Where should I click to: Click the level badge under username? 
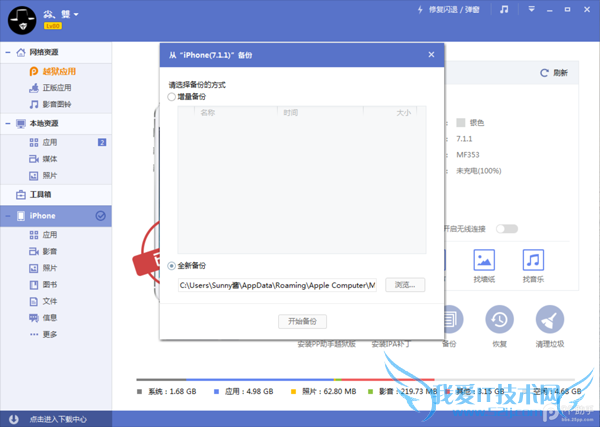[52, 26]
